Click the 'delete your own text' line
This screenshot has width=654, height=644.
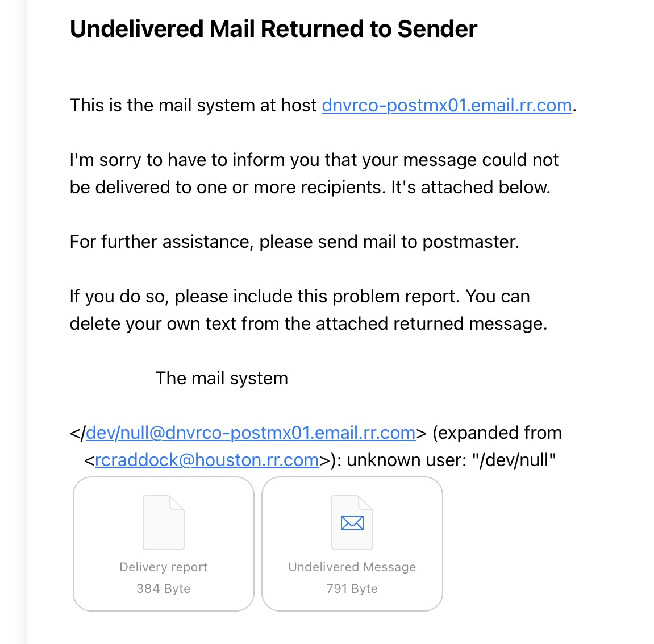pyautogui.click(x=308, y=323)
